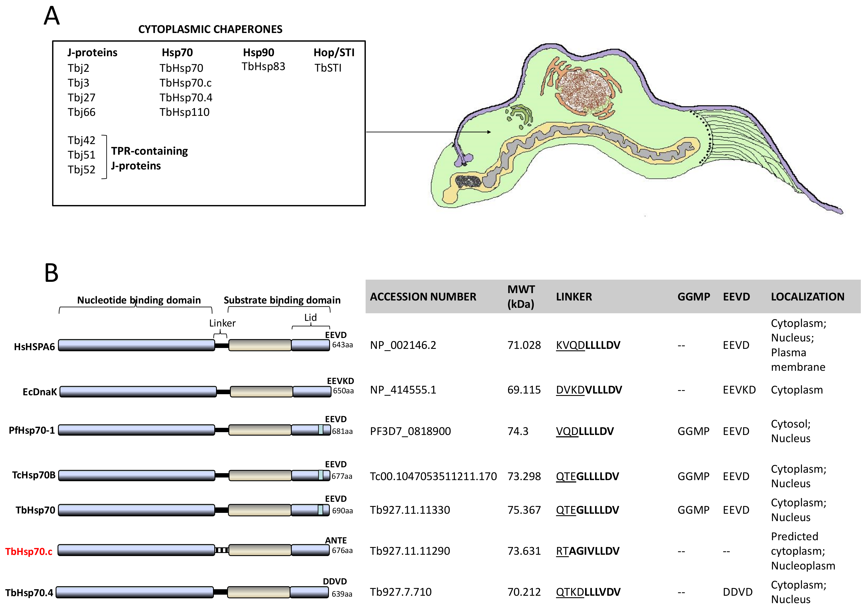The image size is (868, 612).
Task: Click the LINKER column header
Action: [574, 297]
